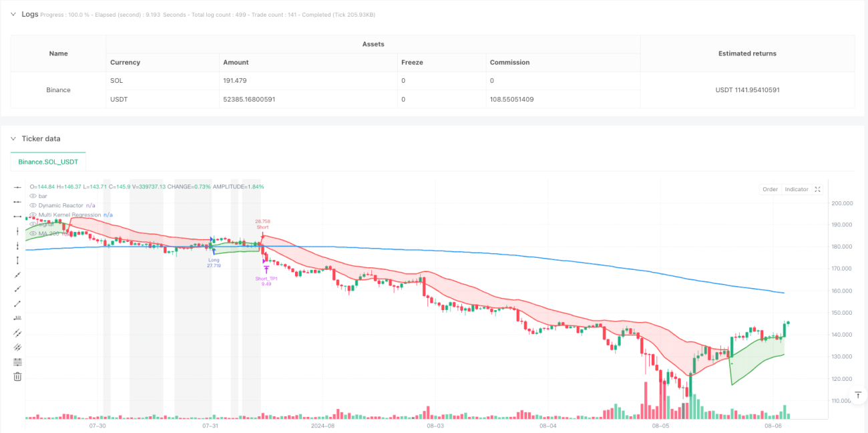Open the Order panel button

coord(770,189)
